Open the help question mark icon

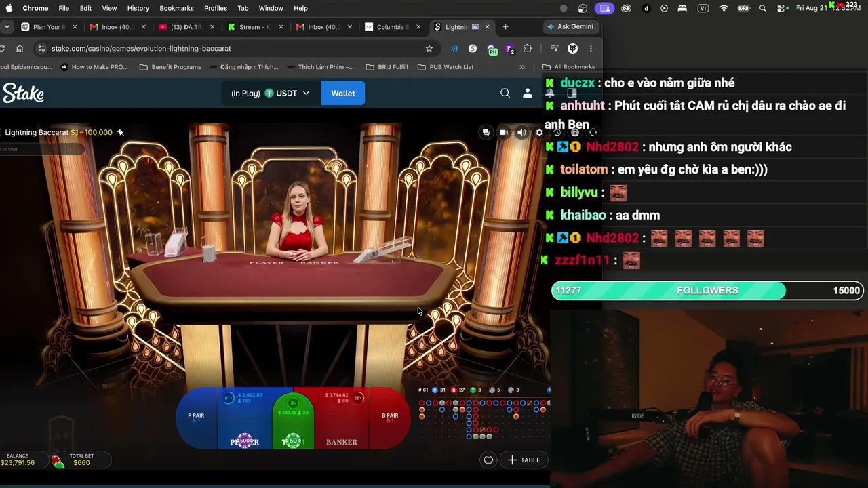point(575,132)
